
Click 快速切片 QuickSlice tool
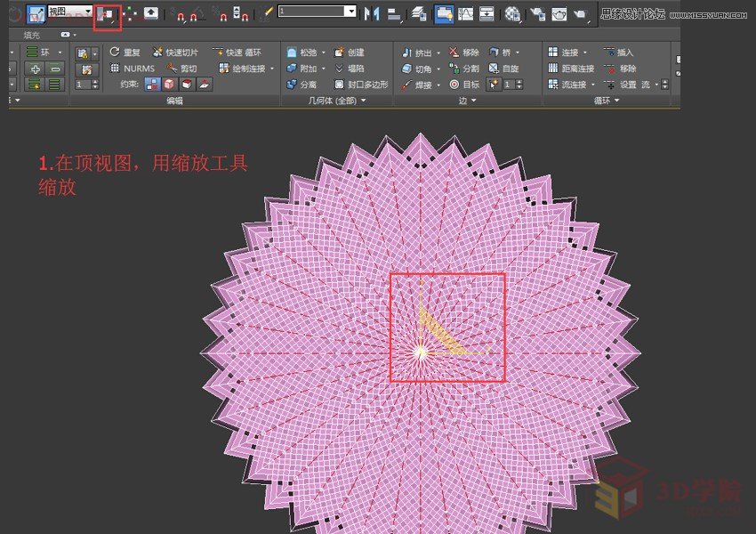point(175,53)
